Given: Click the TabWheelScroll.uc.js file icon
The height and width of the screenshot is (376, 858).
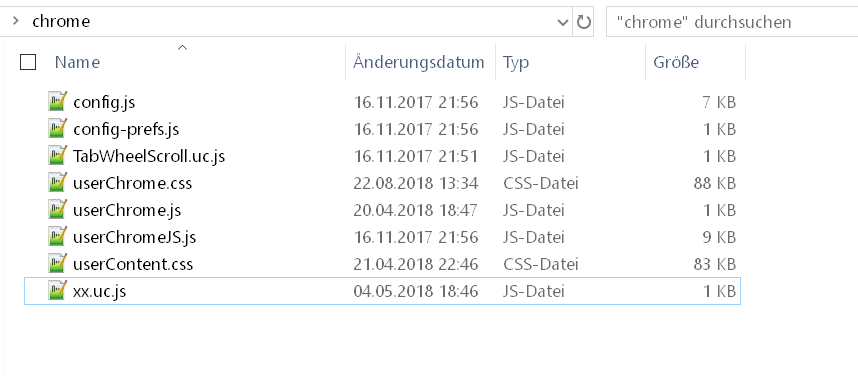Looking at the screenshot, I should [57, 156].
